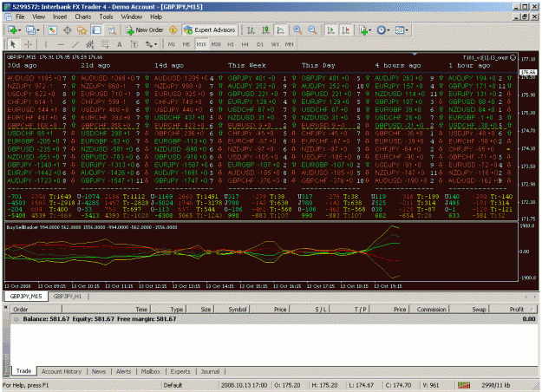Switch to D1 timeframe

[260, 44]
